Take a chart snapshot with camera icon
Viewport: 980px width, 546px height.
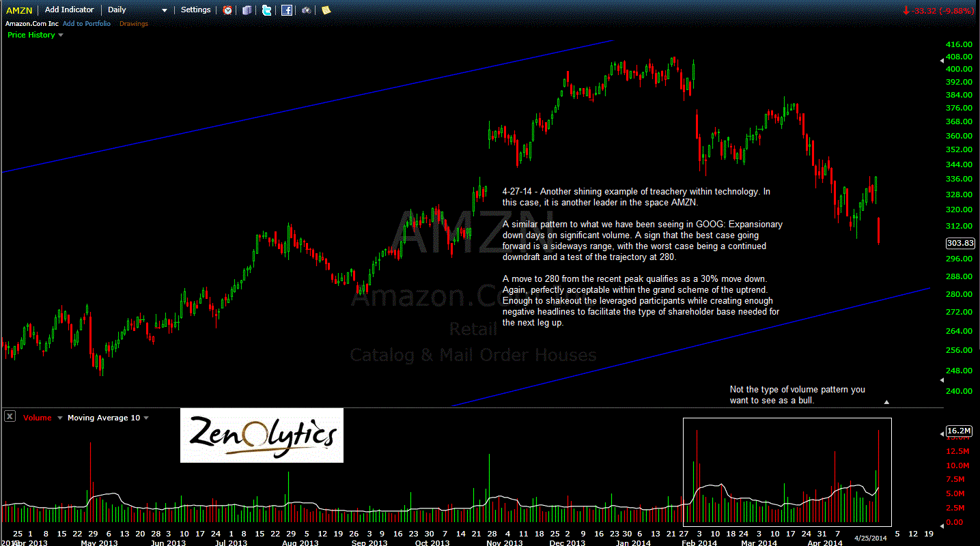pyautogui.click(x=307, y=10)
